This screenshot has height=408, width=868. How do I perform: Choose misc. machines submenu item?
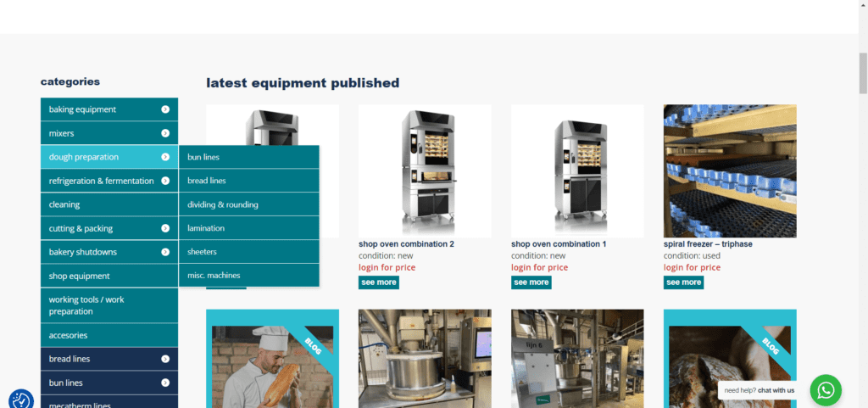[249, 275]
